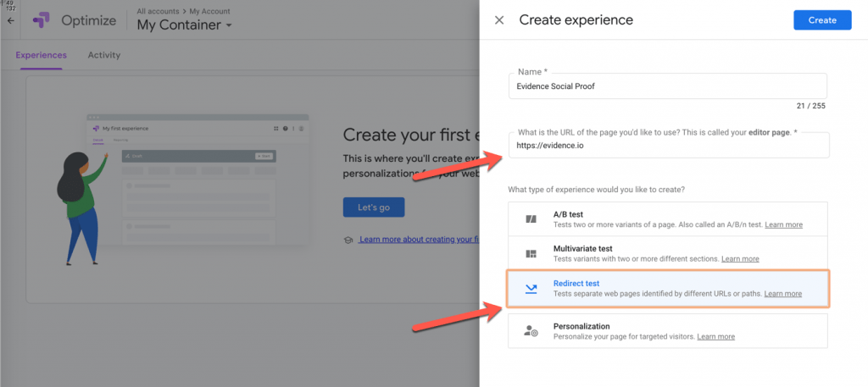This screenshot has height=387, width=868.
Task: Click the Personalization person icon
Action: [x=531, y=330]
